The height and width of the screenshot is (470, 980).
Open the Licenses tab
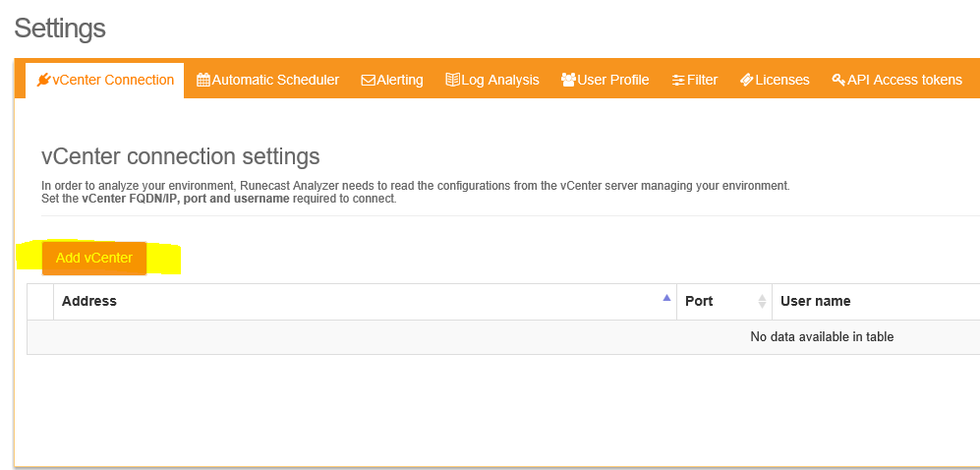(775, 80)
